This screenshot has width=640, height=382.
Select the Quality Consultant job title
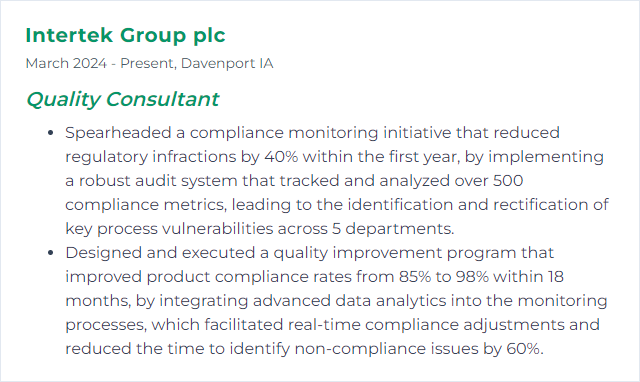click(x=122, y=99)
